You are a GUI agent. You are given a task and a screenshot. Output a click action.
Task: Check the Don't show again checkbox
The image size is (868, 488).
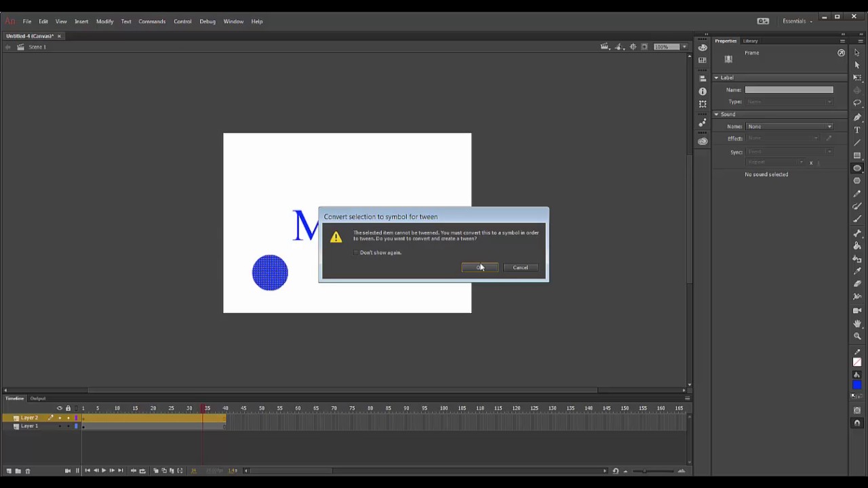356,253
